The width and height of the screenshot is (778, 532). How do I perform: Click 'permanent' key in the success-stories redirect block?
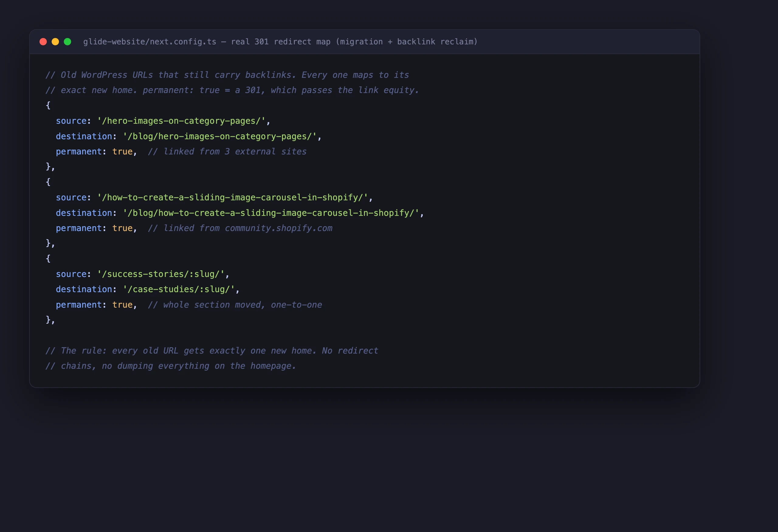tap(79, 305)
